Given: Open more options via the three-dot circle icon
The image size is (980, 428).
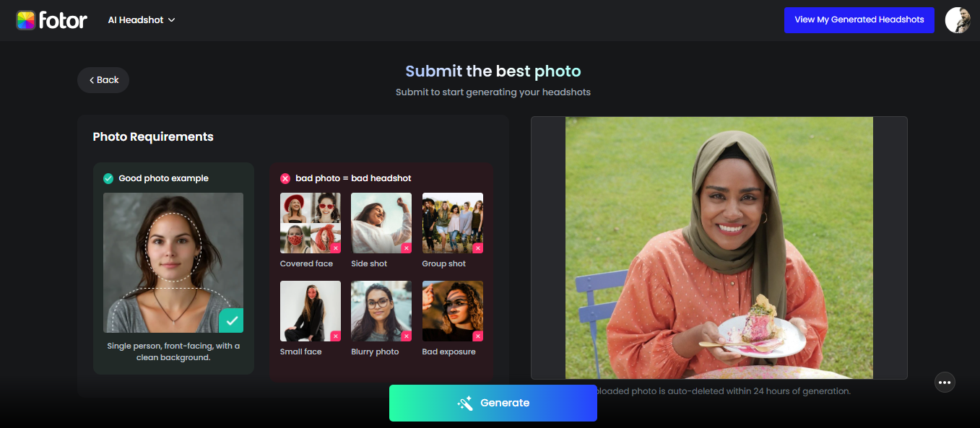Looking at the screenshot, I should pos(945,382).
